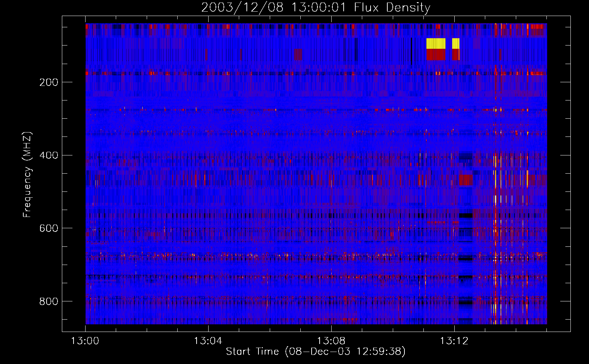
Task: Click the red patch near 13:12 at 470 MHz
Action: click(466, 180)
